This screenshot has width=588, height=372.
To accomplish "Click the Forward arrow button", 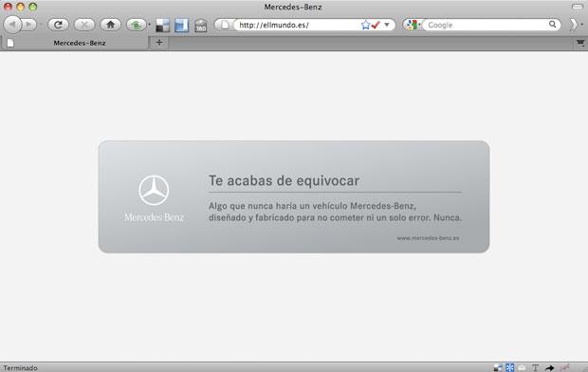I will click(x=28, y=25).
